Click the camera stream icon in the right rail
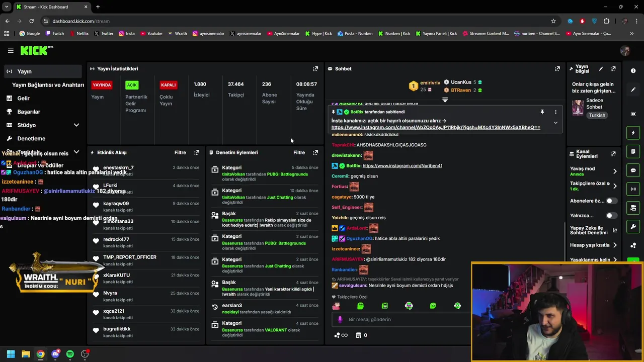The image size is (644, 362). [x=633, y=208]
